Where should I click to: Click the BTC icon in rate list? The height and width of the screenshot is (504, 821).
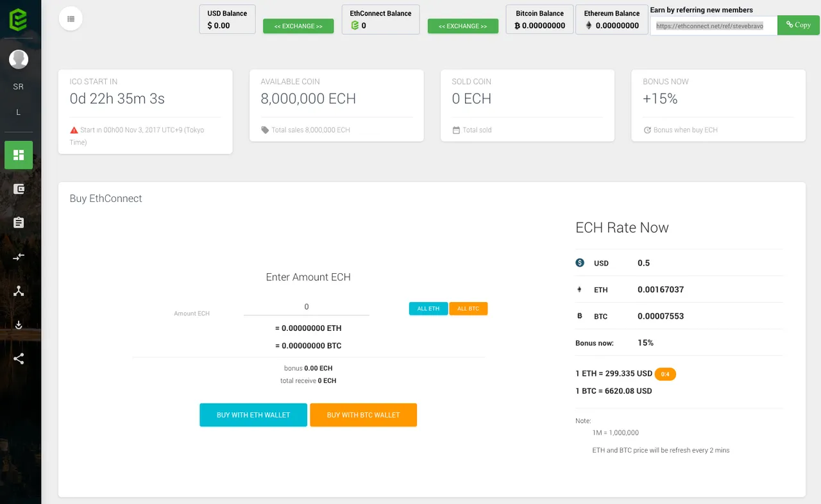tap(580, 316)
